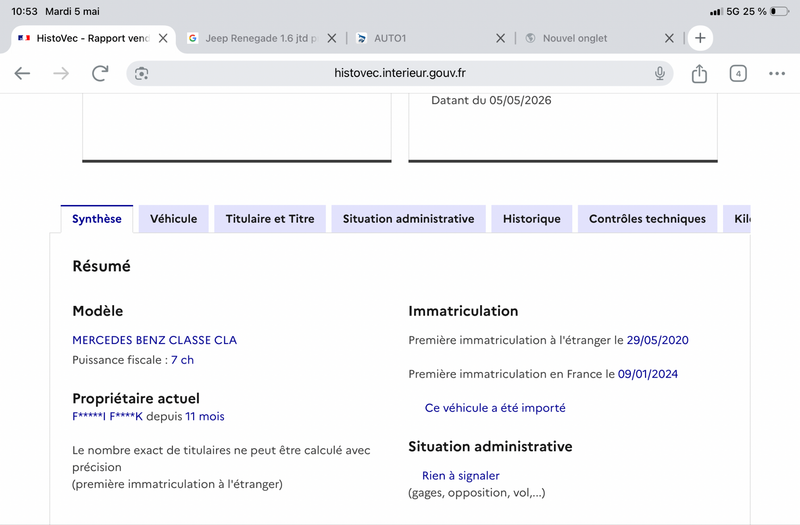Click the 11 mois ownership duration
This screenshot has height=525, width=800.
click(x=205, y=416)
